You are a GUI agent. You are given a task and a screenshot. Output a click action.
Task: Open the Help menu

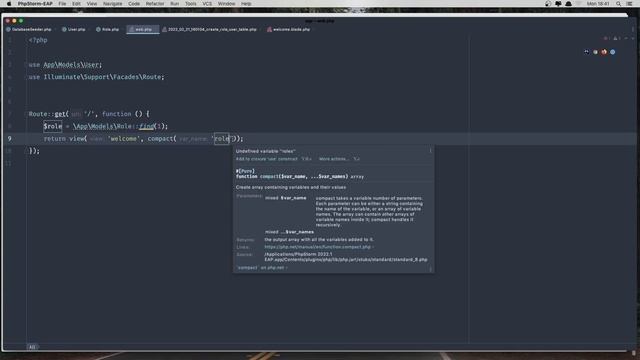246,4
